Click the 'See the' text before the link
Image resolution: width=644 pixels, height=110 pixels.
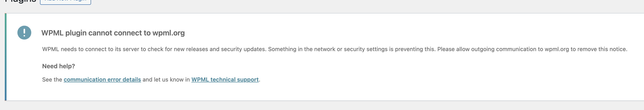pyautogui.click(x=52, y=80)
